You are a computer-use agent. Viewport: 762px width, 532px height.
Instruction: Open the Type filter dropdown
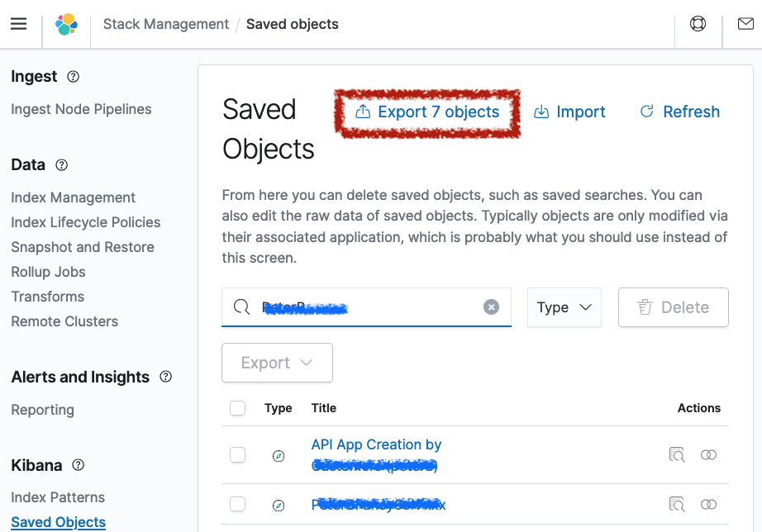pos(564,307)
